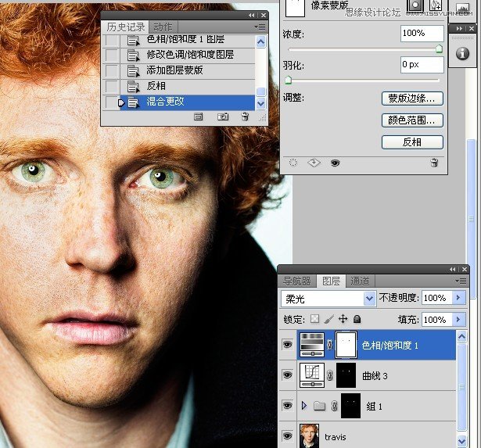Image resolution: width=481 pixels, height=448 pixels.
Task: Collapse History panel with double arrows
Action: tap(252, 16)
